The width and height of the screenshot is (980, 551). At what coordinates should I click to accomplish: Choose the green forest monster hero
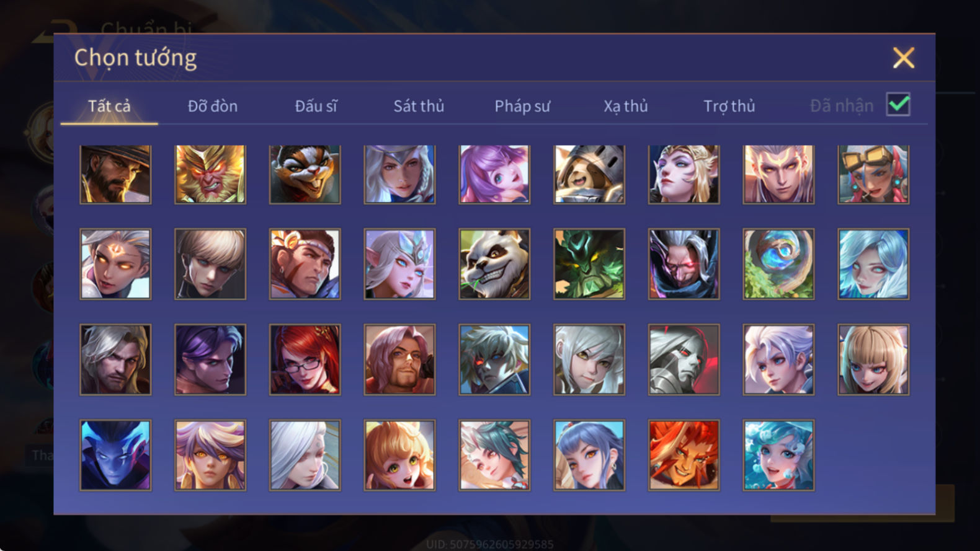pos(589,264)
